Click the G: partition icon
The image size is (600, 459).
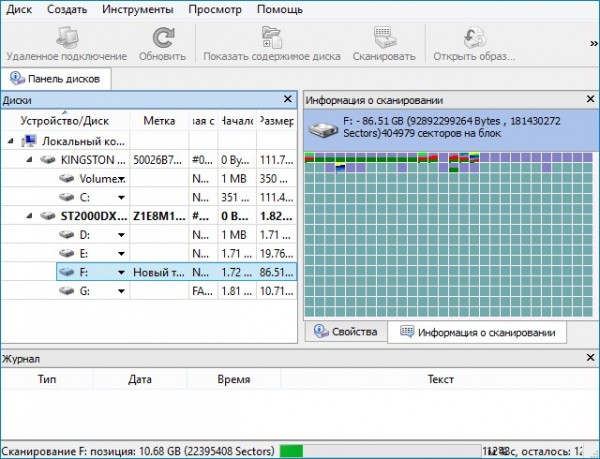pyautogui.click(x=66, y=291)
